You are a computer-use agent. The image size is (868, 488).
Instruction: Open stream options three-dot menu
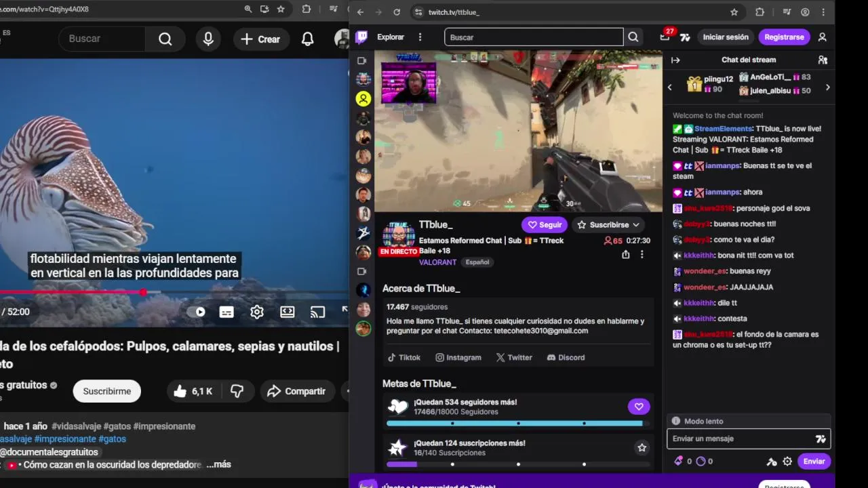[642, 255]
